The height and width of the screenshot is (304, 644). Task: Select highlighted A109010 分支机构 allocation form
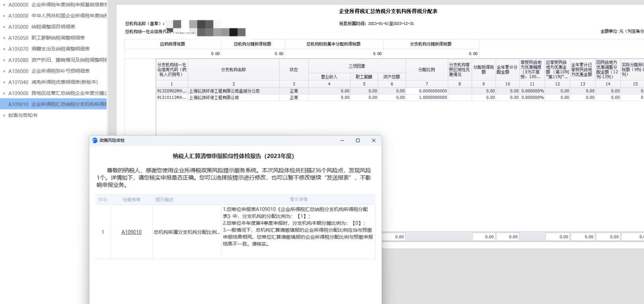pyautogui.click(x=54, y=104)
